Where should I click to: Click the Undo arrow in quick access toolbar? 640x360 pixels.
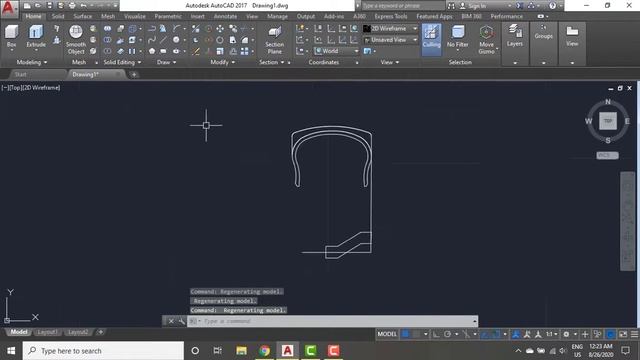(x=83, y=6)
